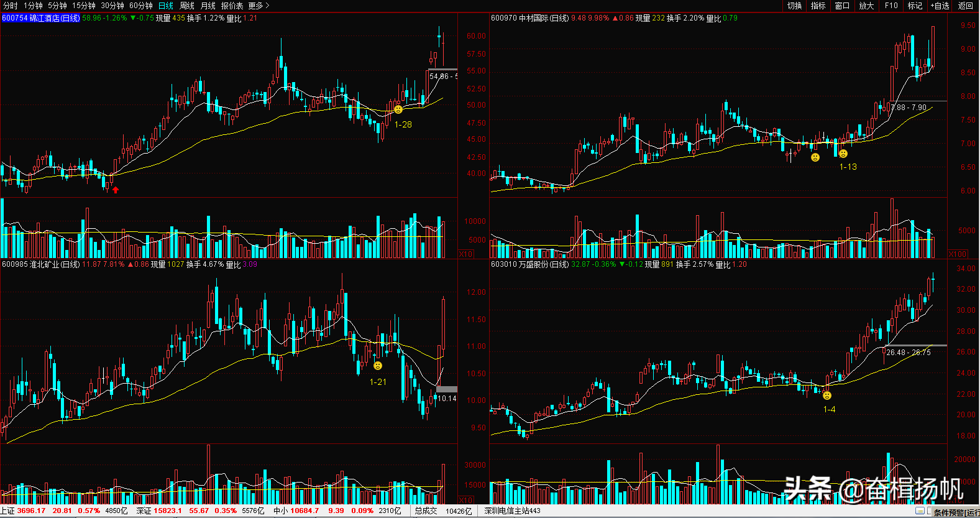
Task: Switch to the 分时 intraday view
Action: 11,6
